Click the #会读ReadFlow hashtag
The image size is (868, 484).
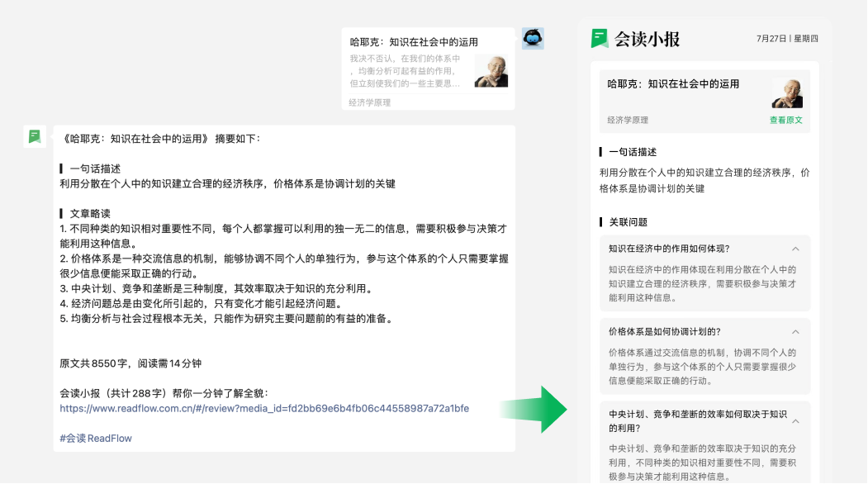coord(96,438)
